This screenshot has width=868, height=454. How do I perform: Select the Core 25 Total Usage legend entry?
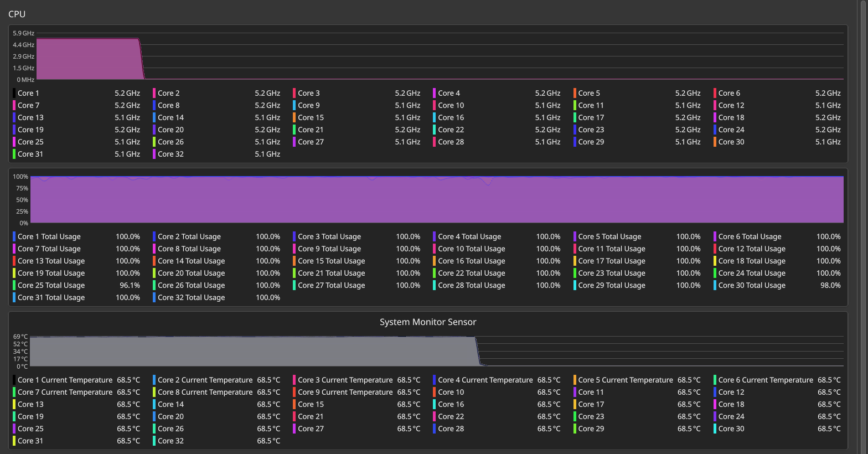pyautogui.click(x=51, y=285)
